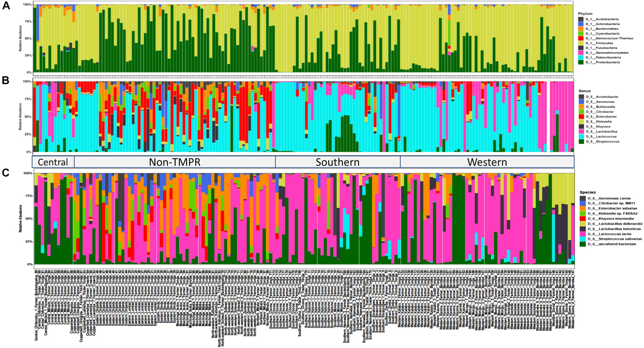Screen dimensions: 644x348
Task: Select the Aeromonas blue swatch in Genus legend
Action: (x=581, y=102)
